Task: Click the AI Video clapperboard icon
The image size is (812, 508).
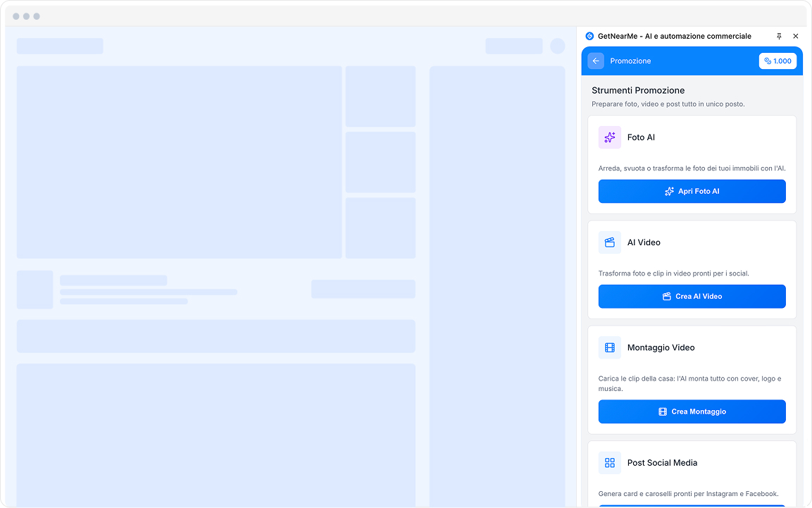Action: coord(609,242)
